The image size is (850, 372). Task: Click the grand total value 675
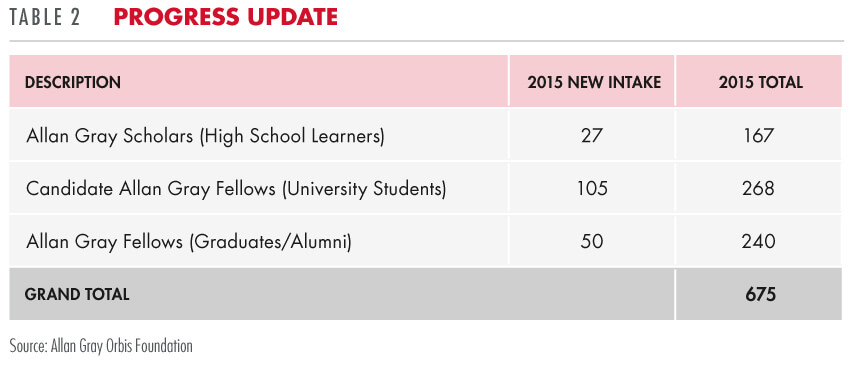tap(761, 294)
